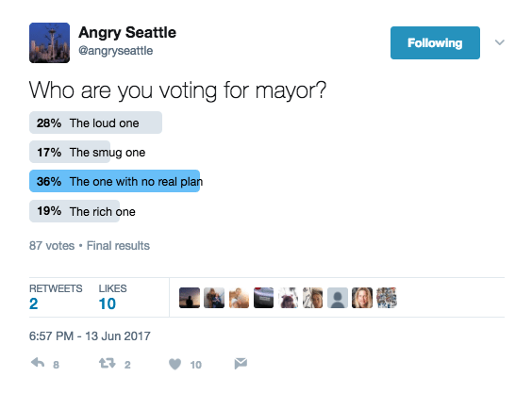Click the Angry Seattle display name
The width and height of the screenshot is (532, 393).
(127, 33)
